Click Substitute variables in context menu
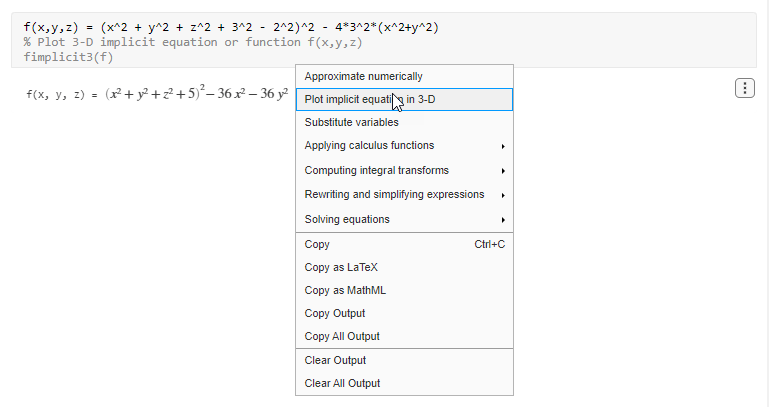 (x=351, y=122)
